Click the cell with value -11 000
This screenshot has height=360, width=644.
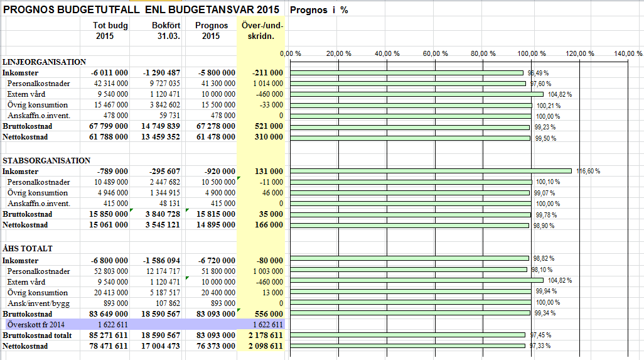(271, 182)
